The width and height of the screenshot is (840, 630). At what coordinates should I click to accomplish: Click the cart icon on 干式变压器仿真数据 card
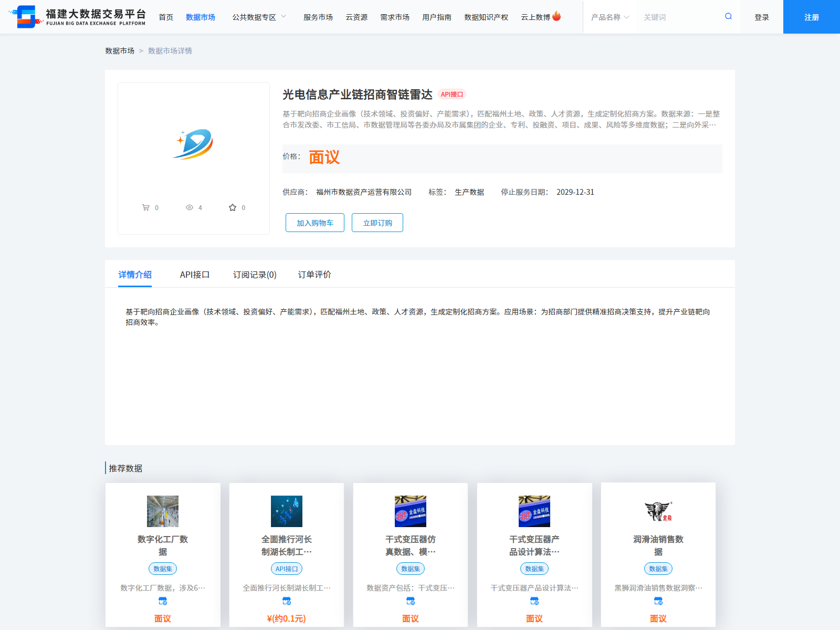coord(411,601)
